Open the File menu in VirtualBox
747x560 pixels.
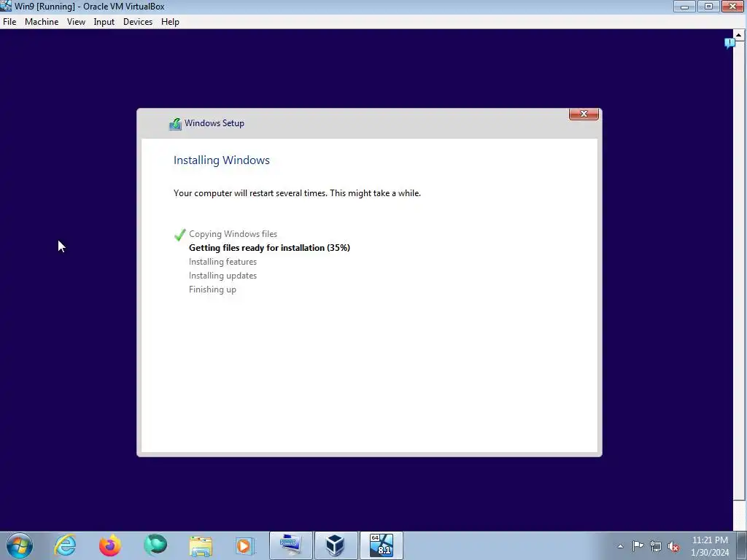point(9,22)
